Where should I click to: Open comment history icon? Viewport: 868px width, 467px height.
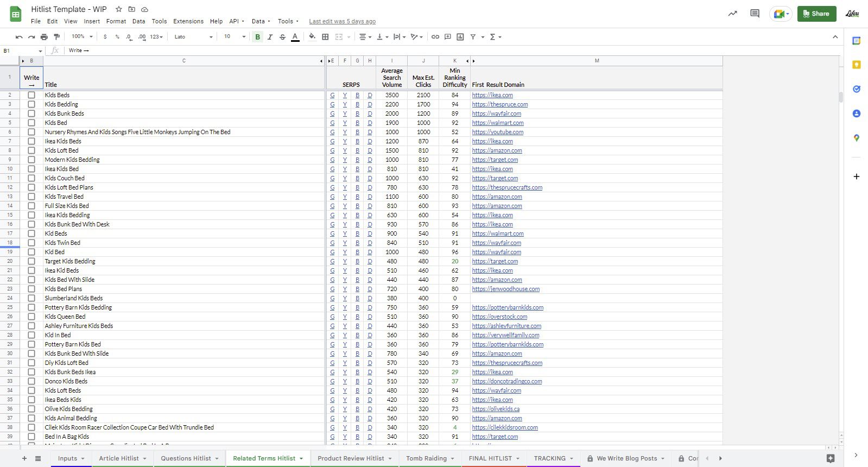755,14
